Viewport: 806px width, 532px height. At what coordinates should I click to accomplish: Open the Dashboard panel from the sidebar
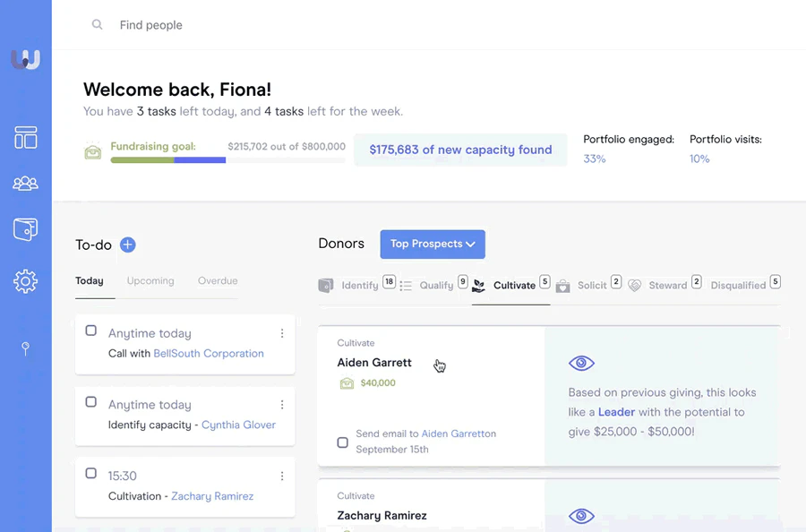pos(25,137)
